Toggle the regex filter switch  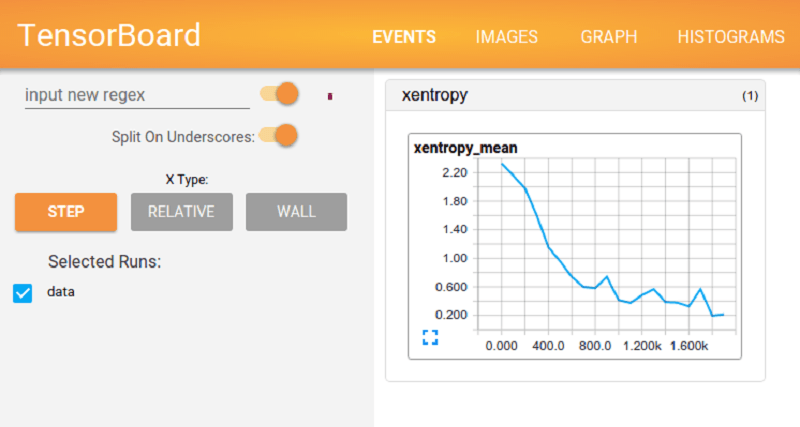(x=279, y=94)
